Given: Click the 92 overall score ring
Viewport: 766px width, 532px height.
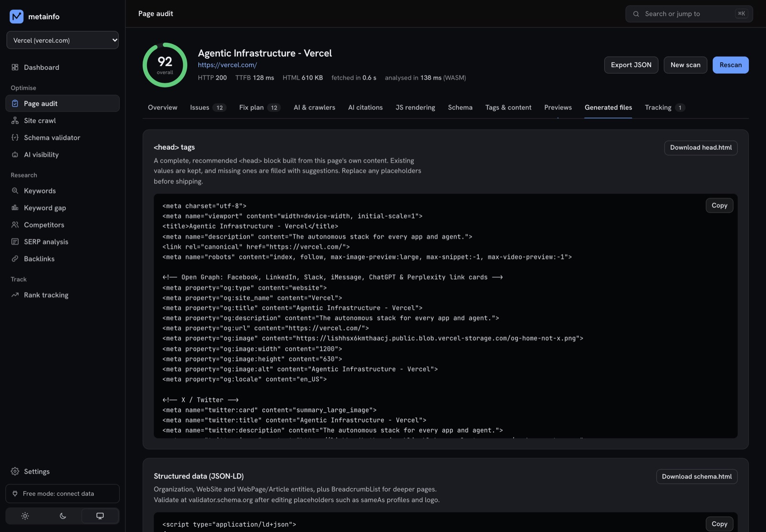Looking at the screenshot, I should [x=165, y=65].
